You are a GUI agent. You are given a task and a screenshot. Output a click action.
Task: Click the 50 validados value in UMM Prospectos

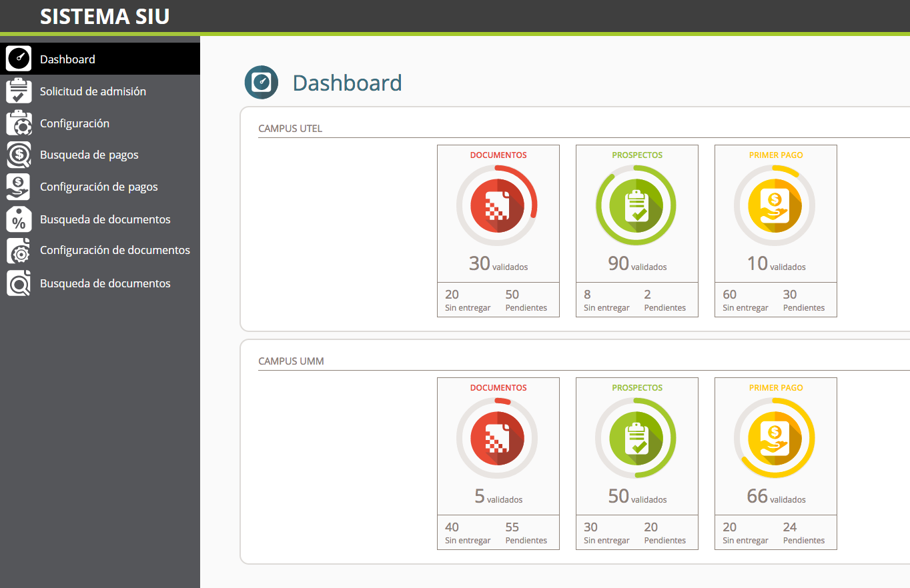click(x=637, y=497)
